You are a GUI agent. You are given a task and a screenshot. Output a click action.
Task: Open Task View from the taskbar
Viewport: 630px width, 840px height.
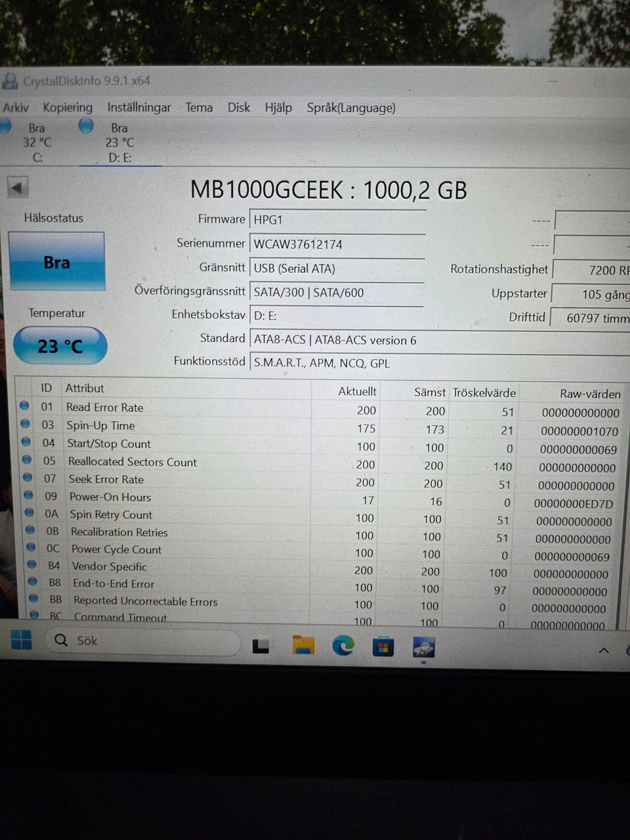[261, 646]
